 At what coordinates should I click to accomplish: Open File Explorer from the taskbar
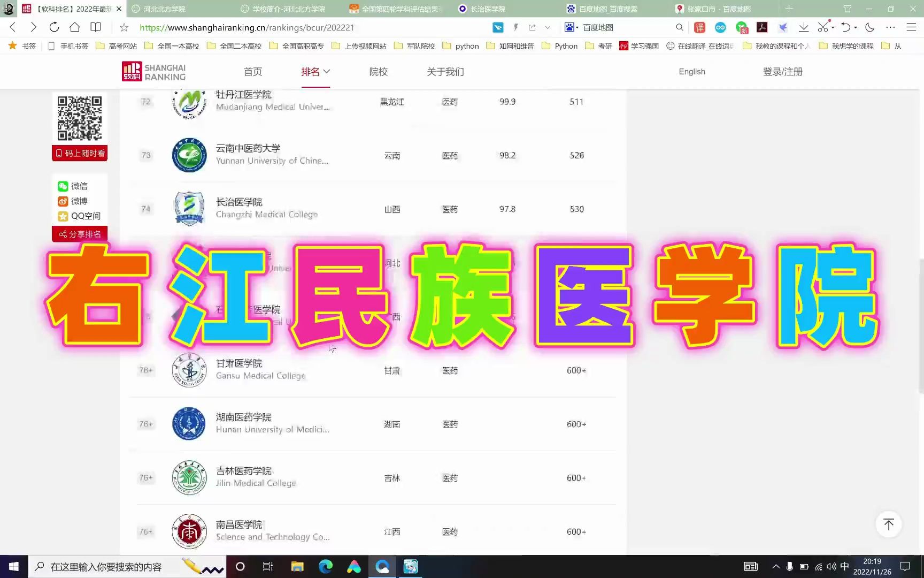tap(297, 566)
